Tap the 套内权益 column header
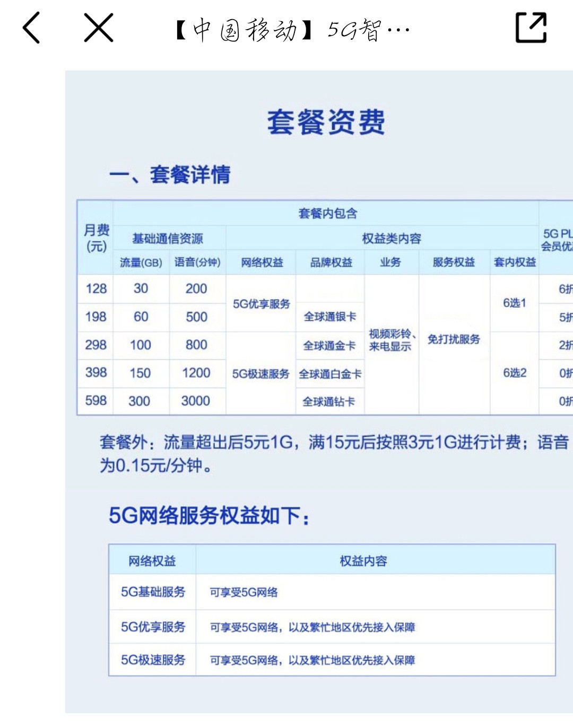Viewport: 573px width, 728px height. coord(515,262)
